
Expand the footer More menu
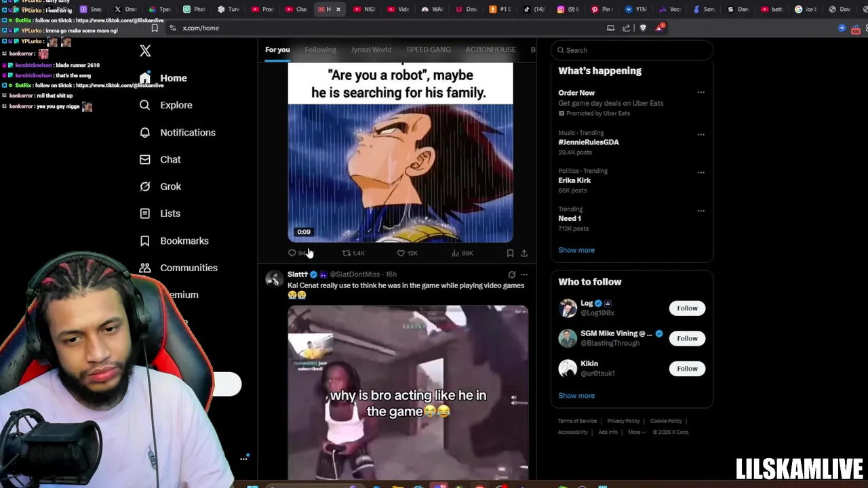637,432
